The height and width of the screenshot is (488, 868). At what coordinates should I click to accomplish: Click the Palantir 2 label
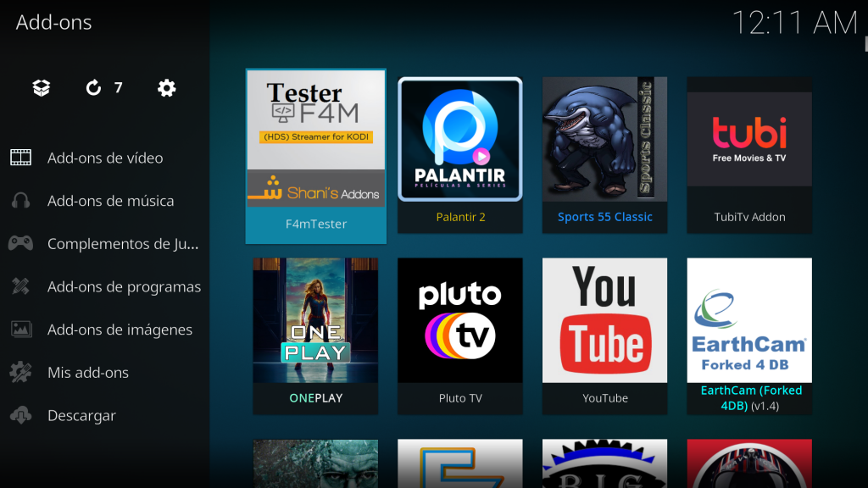point(460,217)
